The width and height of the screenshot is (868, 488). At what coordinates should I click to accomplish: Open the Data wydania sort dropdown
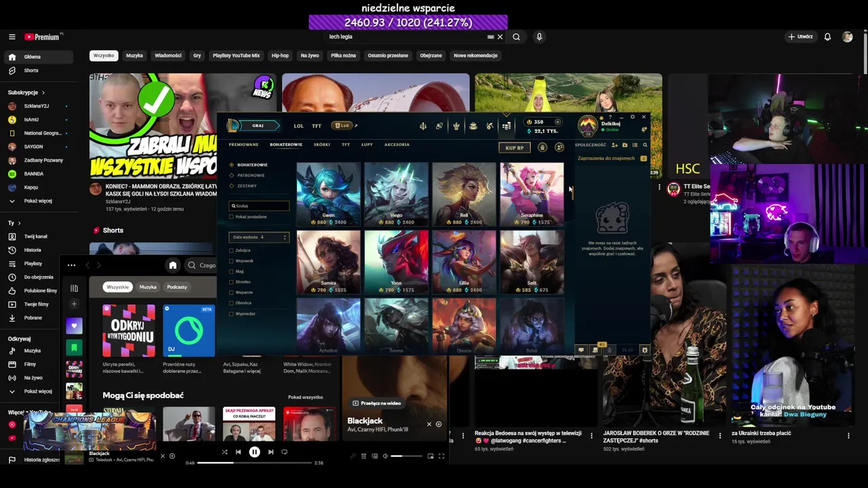pyautogui.click(x=259, y=237)
